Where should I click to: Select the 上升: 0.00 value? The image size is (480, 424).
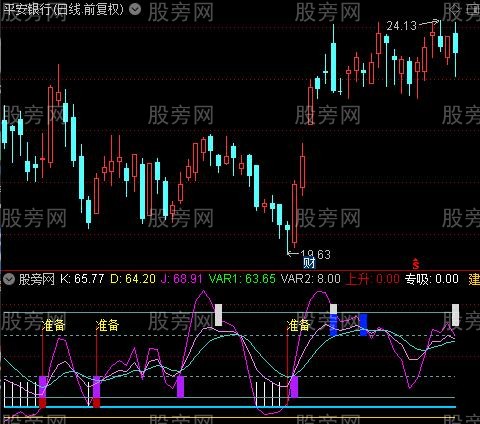(x=373, y=279)
